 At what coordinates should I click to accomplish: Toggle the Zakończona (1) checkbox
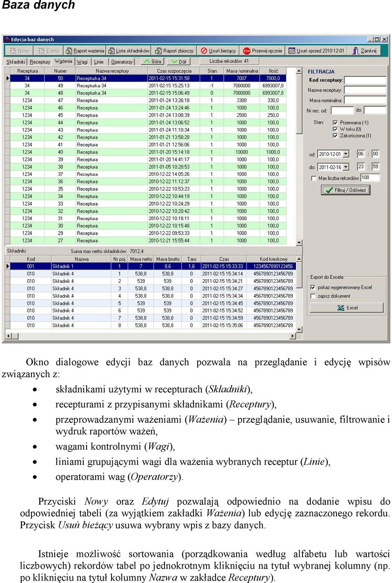coord(335,135)
